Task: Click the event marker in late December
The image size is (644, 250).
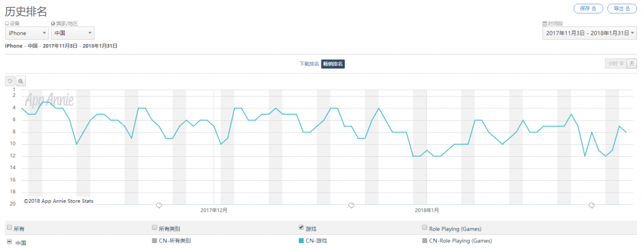Action: (351, 205)
